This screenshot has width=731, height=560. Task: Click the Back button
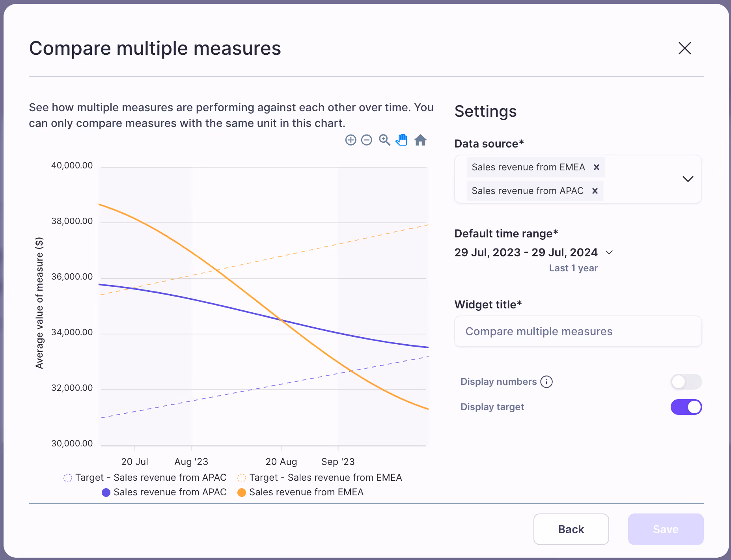tap(571, 529)
